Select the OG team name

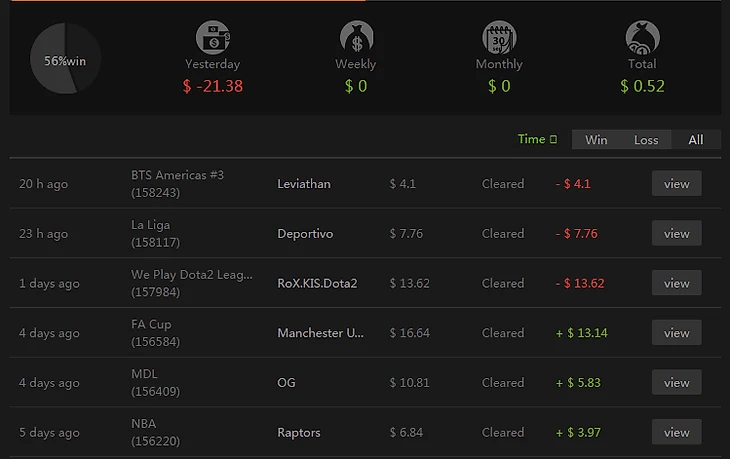(x=286, y=383)
